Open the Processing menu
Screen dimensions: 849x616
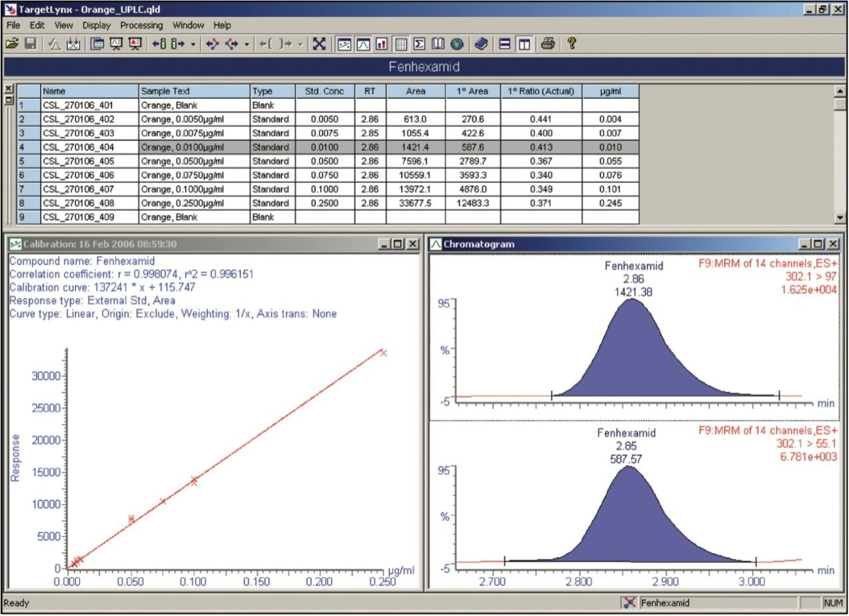point(141,25)
